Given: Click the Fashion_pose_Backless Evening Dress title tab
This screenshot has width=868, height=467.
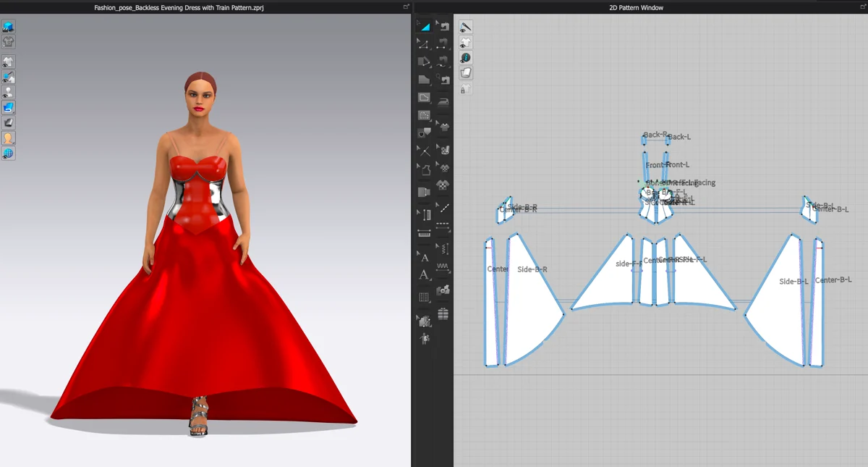Looking at the screenshot, I should pyautogui.click(x=178, y=7).
